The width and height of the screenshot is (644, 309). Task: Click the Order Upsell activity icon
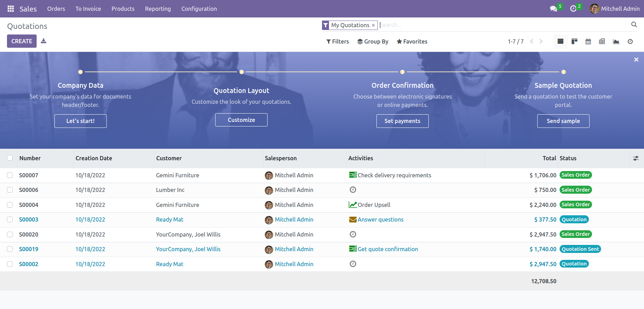353,204
